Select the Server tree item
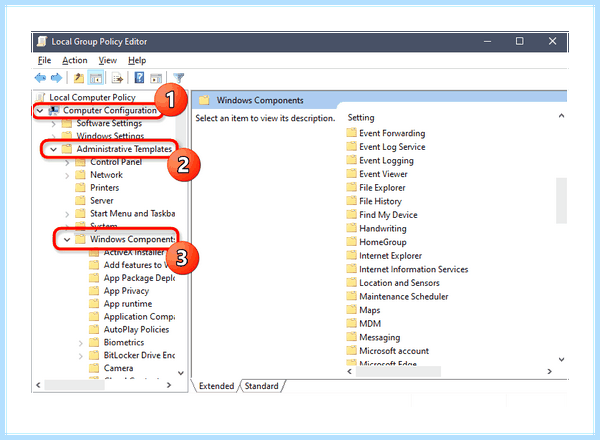This screenshot has width=600, height=440. (x=101, y=200)
